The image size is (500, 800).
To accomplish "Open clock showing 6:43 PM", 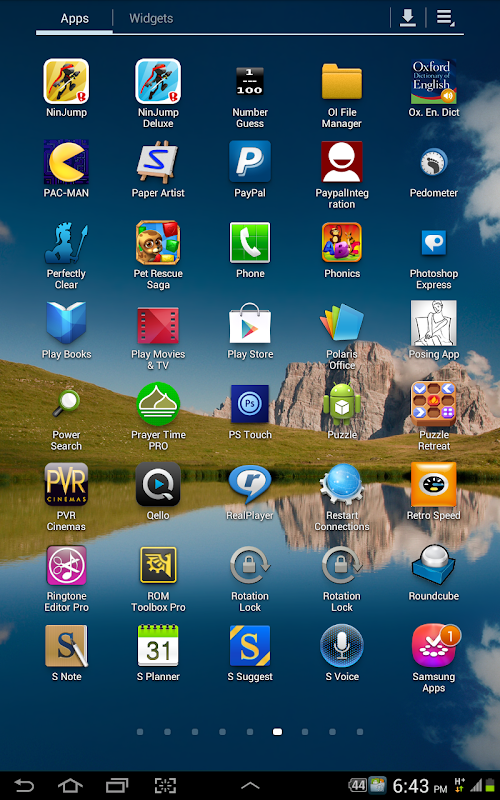I will 420,786.
